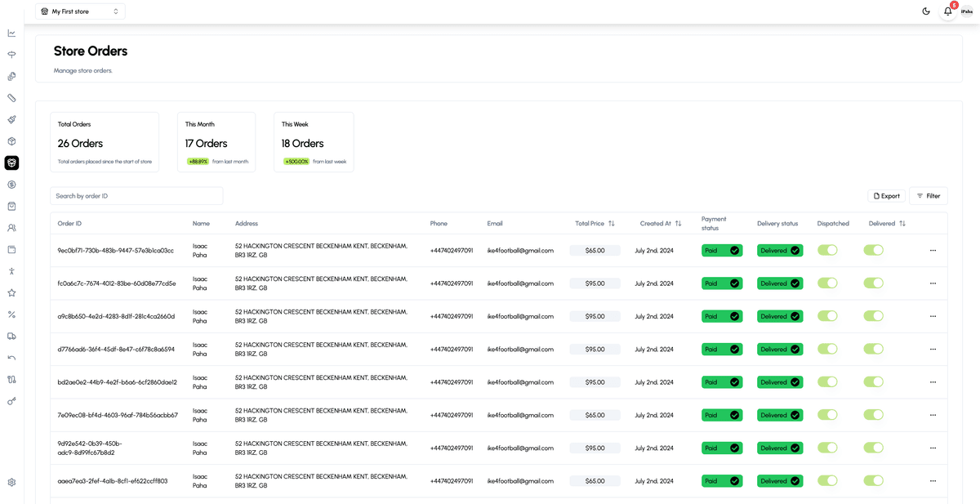Viewport: 980px width, 504px height.
Task: Open the customers people icon in sidebar
Action: [11, 228]
